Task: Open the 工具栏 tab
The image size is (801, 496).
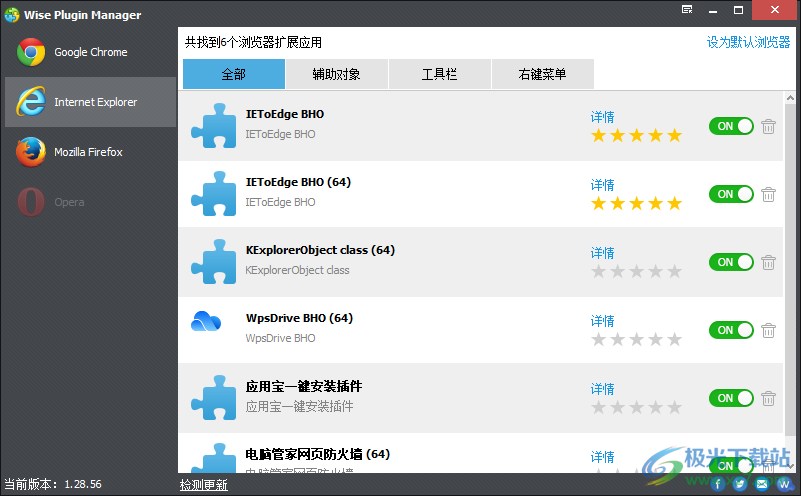Action: pos(439,74)
